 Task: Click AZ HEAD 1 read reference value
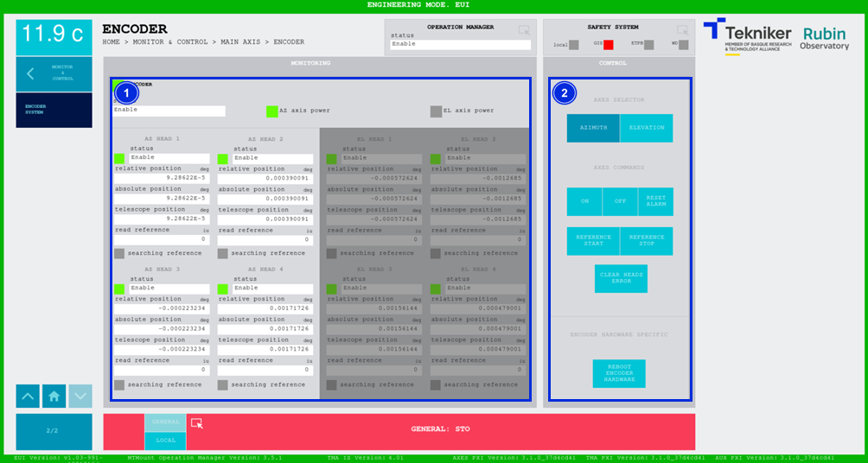(162, 240)
